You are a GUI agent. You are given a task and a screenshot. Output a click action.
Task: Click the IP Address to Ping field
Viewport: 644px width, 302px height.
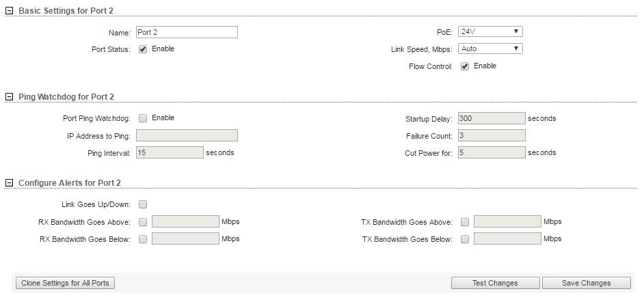pos(187,135)
